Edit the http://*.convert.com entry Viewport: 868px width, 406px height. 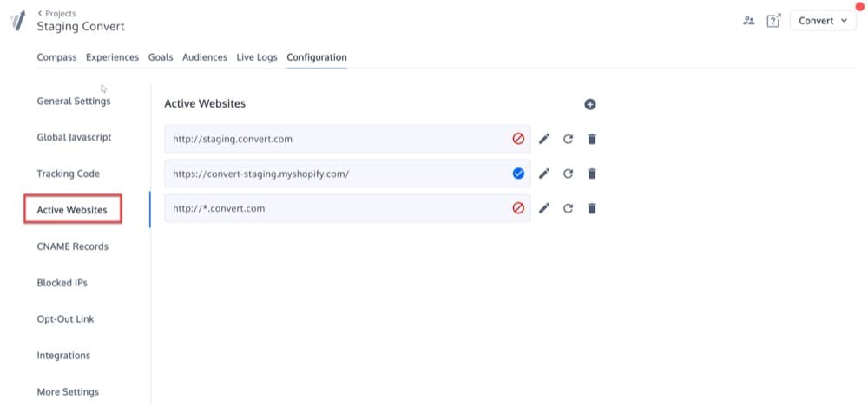pyautogui.click(x=544, y=208)
